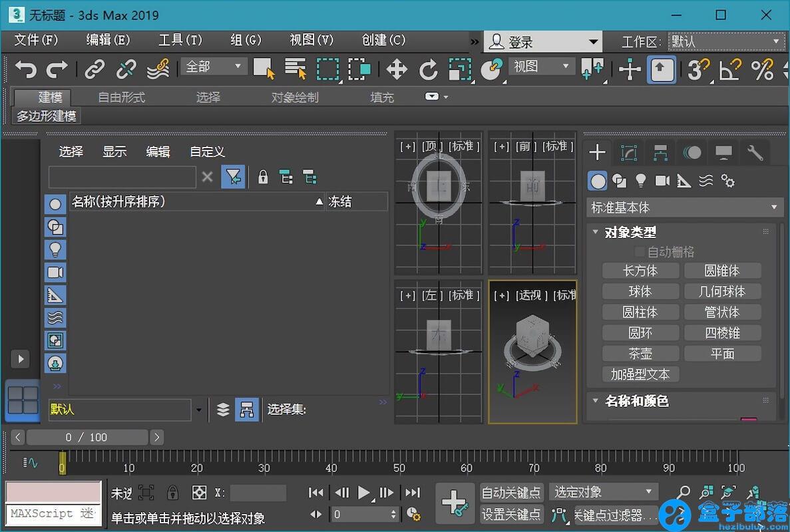Toggle Angle Snap on the main toolbar

730,69
